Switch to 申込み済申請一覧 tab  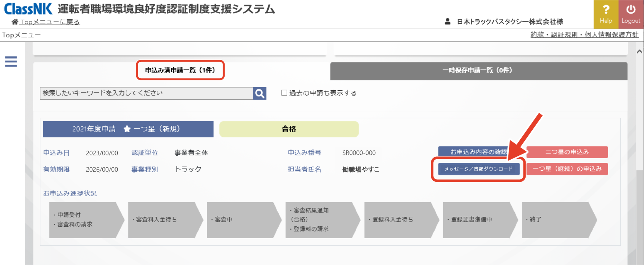180,70
